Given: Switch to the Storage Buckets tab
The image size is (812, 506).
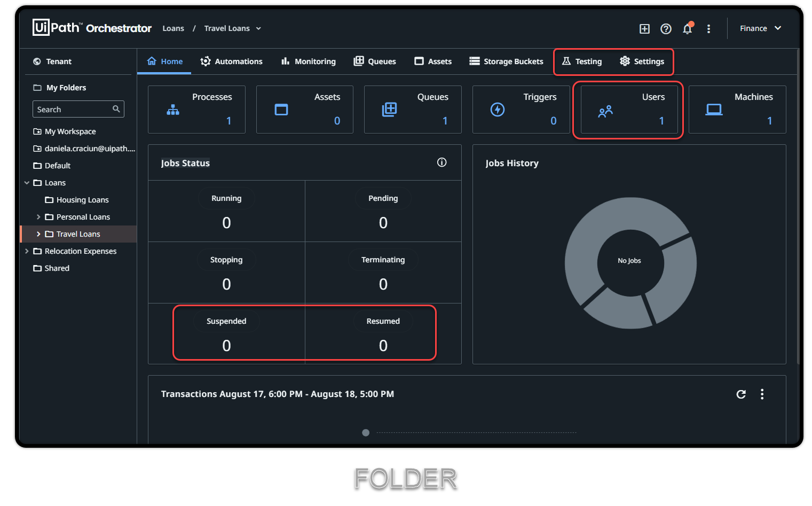Looking at the screenshot, I should (506, 61).
